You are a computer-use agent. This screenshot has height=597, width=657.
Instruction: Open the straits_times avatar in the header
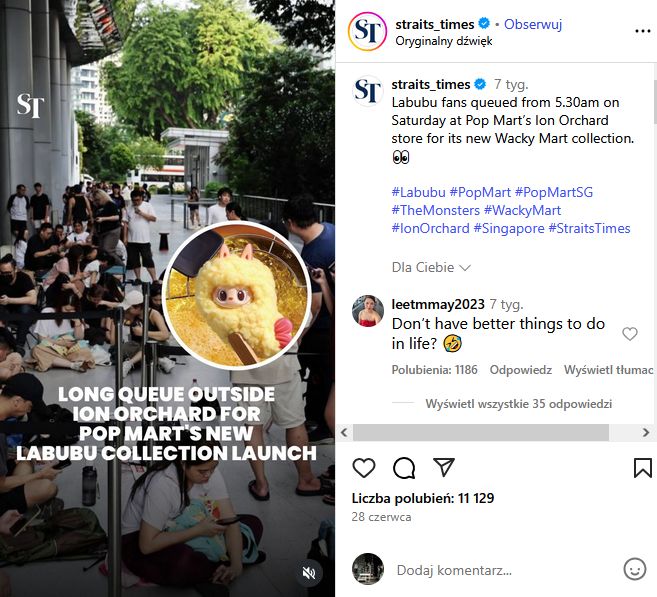pyautogui.click(x=367, y=32)
